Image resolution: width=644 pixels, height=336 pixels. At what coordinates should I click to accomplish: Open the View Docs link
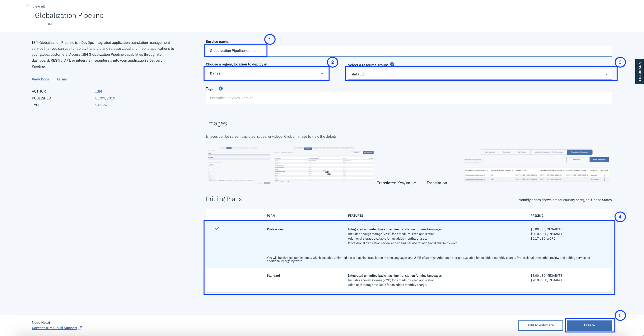[40, 79]
